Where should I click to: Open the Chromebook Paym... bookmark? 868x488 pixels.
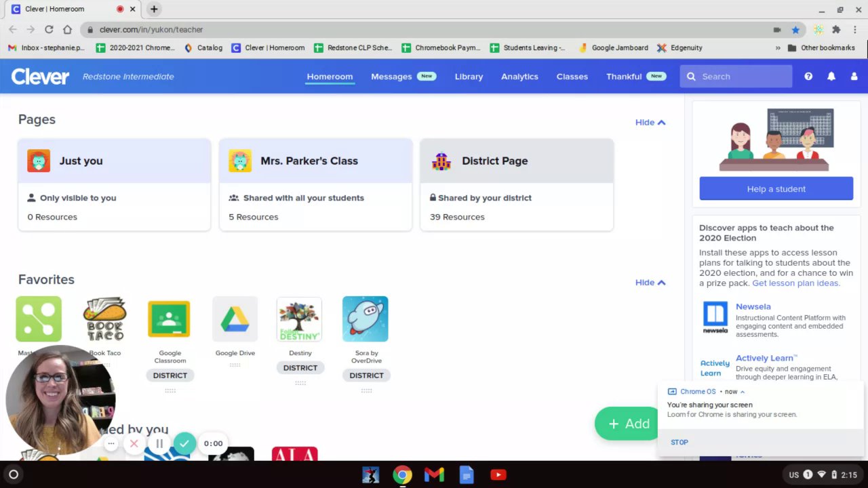tap(441, 48)
